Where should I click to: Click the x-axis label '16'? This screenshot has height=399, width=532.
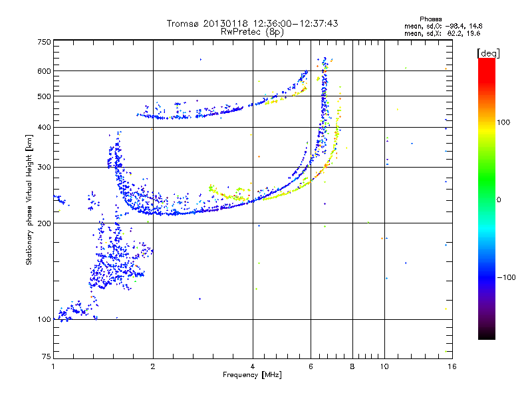coord(452,366)
